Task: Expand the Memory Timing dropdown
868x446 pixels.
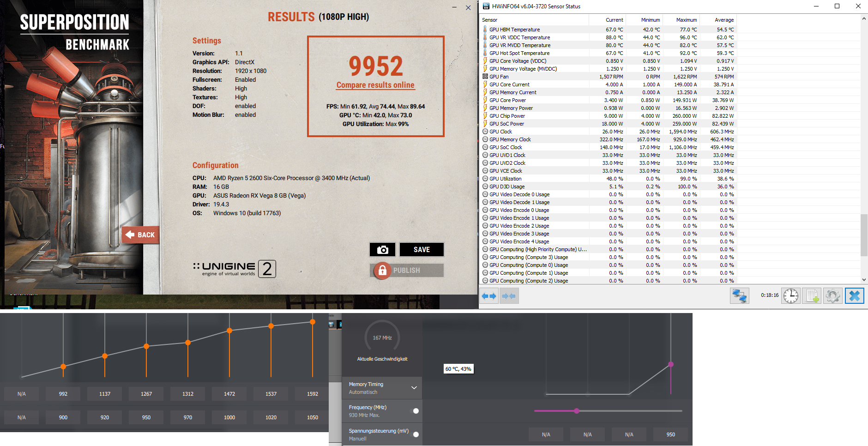Action: pyautogui.click(x=414, y=388)
